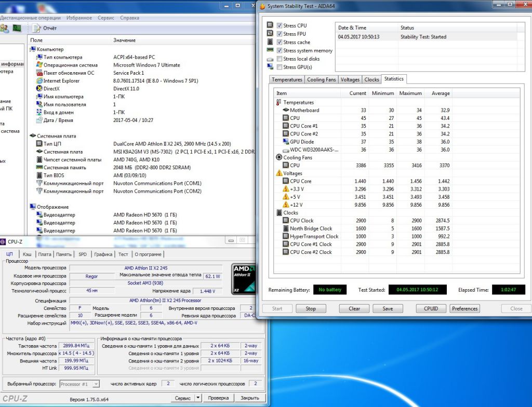Click the Clear button in AIDA64
The height and width of the screenshot is (407, 532).
click(354, 309)
